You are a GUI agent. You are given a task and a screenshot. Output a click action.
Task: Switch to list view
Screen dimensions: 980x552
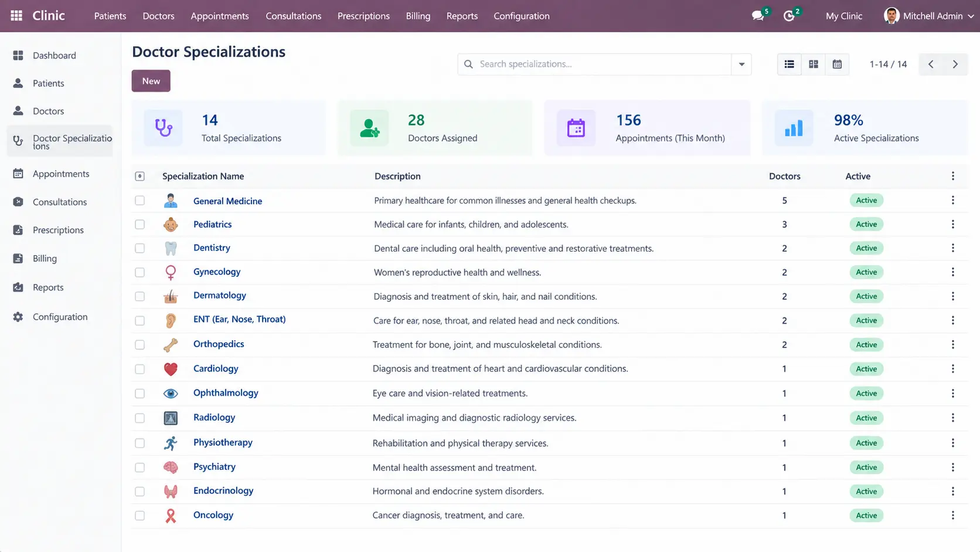790,64
